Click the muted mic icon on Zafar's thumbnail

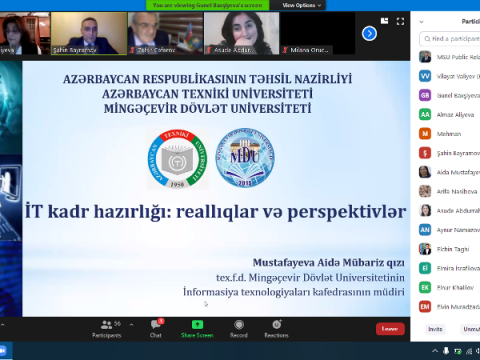click(x=132, y=50)
